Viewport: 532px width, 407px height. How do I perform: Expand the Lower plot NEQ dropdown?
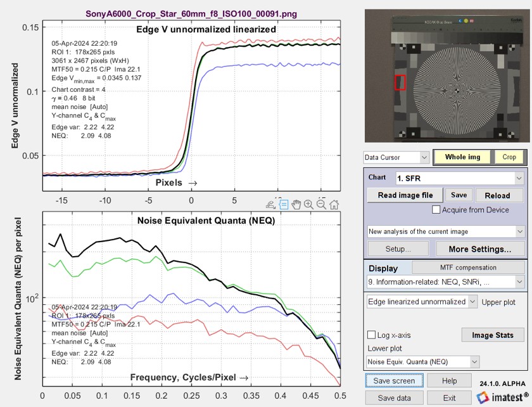[423, 362]
